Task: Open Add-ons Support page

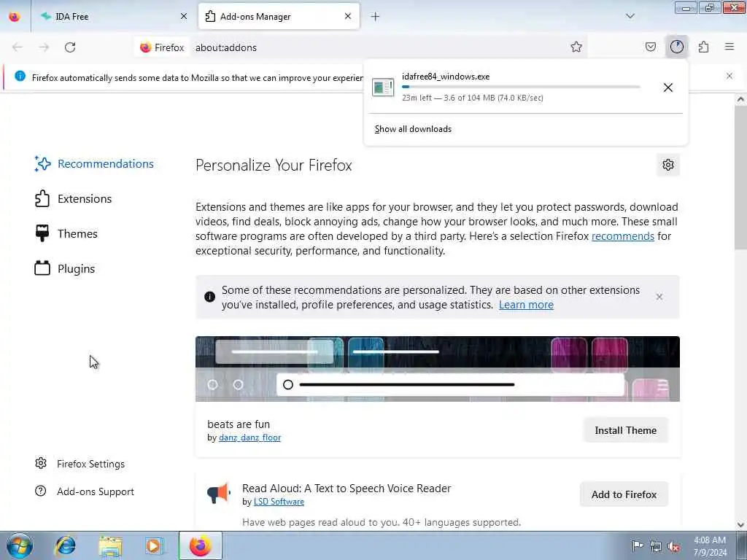Action: point(85,491)
